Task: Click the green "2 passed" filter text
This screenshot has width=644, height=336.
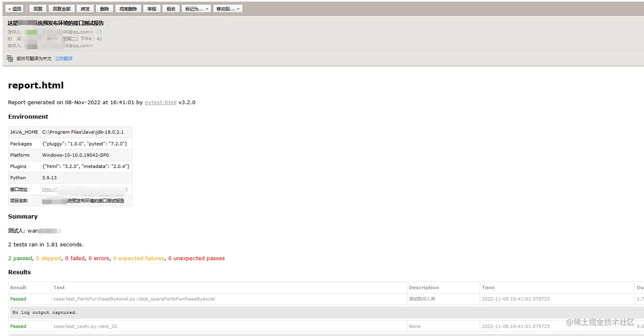Action: point(20,258)
